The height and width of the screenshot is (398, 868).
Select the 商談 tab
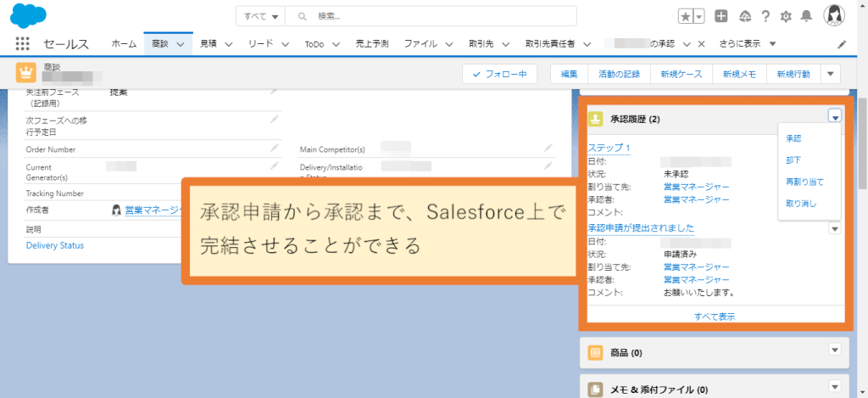point(159,44)
